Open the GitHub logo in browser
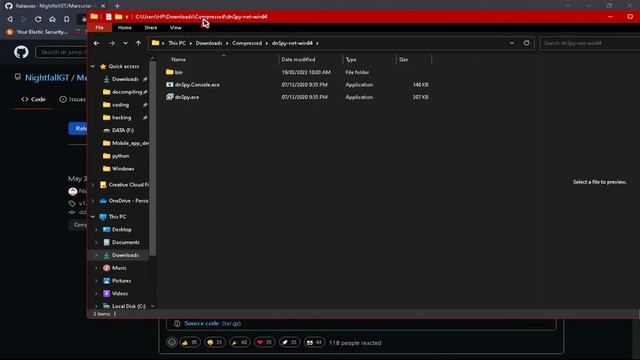Image resolution: width=640 pixels, height=360 pixels. coord(21,52)
